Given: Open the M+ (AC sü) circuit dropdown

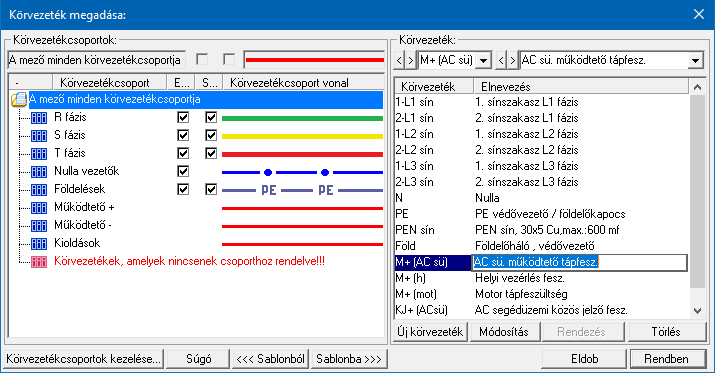Looking at the screenshot, I should click(483, 60).
